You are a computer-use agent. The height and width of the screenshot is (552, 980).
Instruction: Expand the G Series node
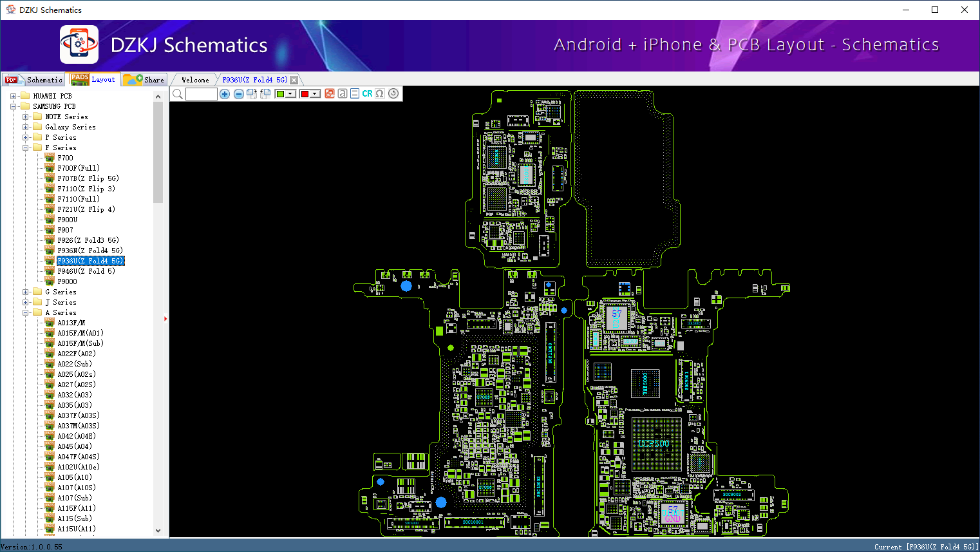(x=25, y=292)
